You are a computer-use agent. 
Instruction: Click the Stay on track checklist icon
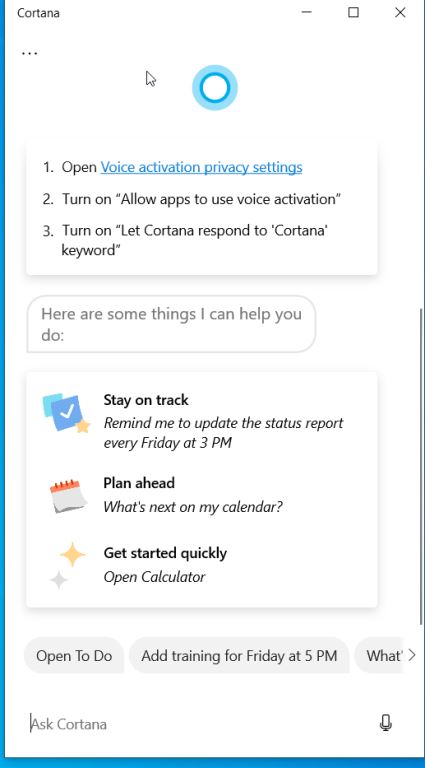pos(66,413)
